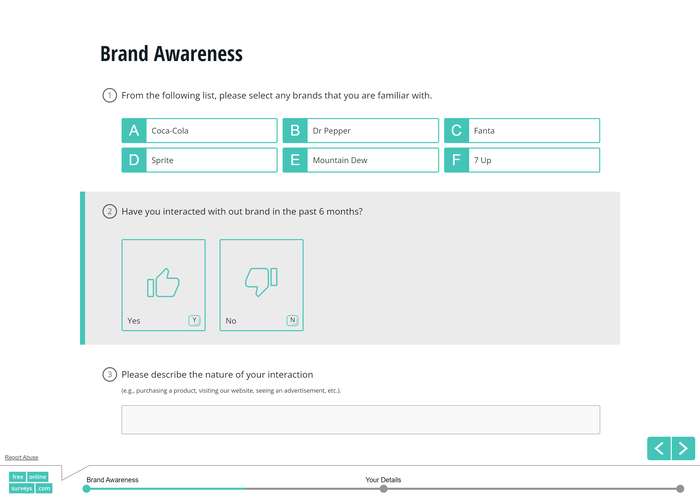Click the free online surveys logo
Image resolution: width=700 pixels, height=500 pixels.
30,482
